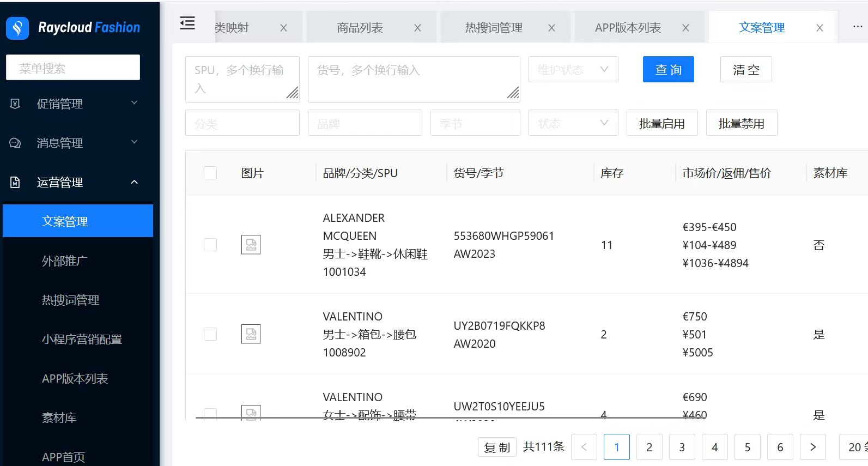
Task: Close the APP版本列表 tab
Action: click(x=685, y=28)
